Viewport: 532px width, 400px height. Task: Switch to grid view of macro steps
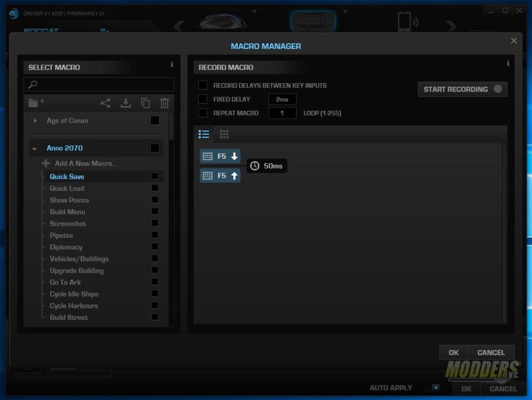click(x=224, y=135)
